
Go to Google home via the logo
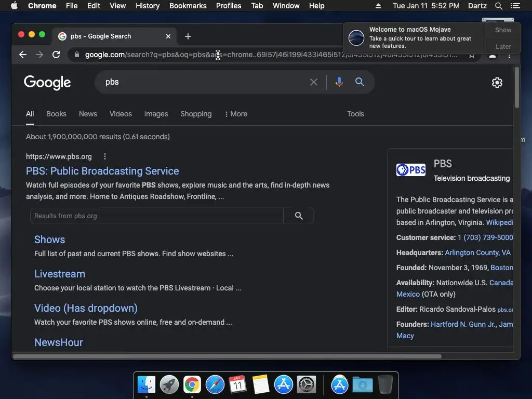47,83
